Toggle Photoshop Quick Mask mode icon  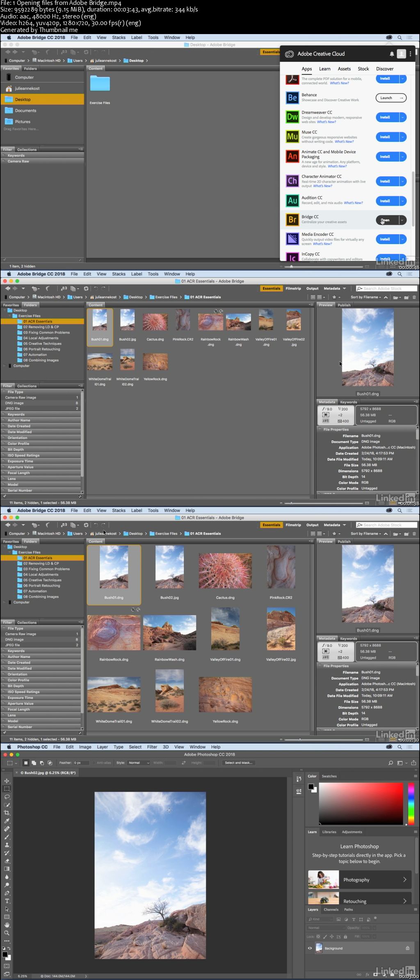tap(7, 966)
